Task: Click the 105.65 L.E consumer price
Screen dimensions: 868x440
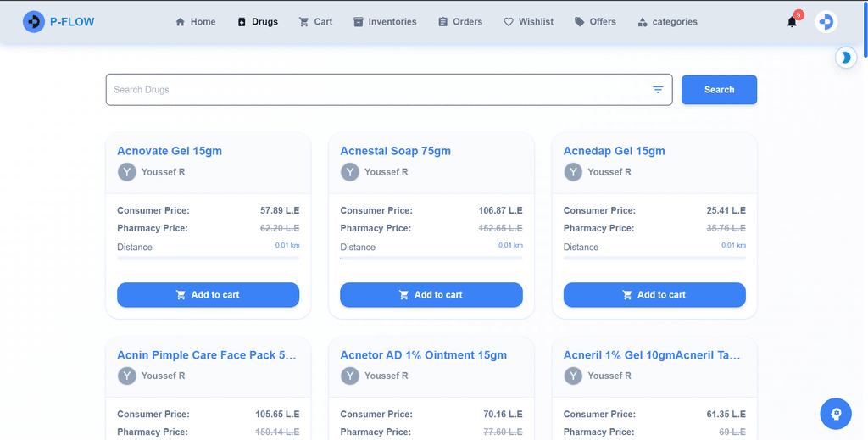Action: pos(277,414)
